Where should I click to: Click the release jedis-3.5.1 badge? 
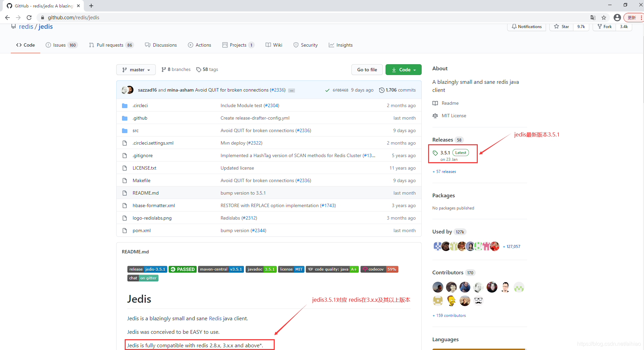(x=147, y=269)
